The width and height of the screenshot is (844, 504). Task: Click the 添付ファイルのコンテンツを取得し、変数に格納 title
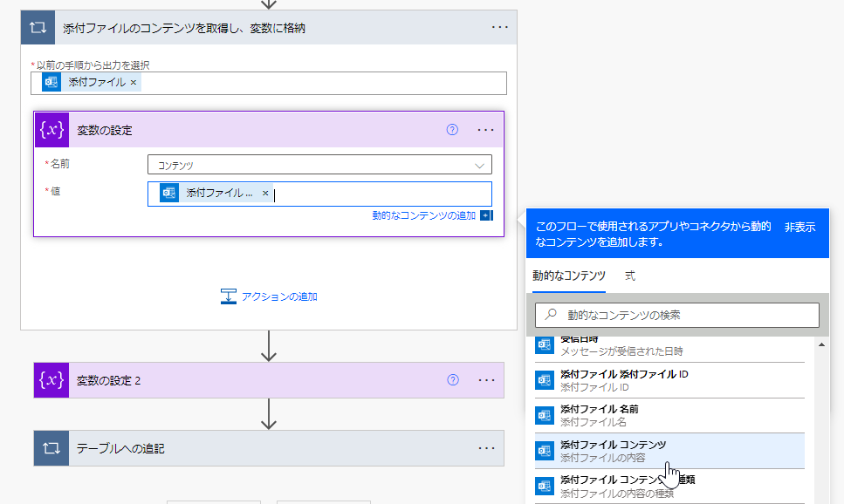coord(184,28)
